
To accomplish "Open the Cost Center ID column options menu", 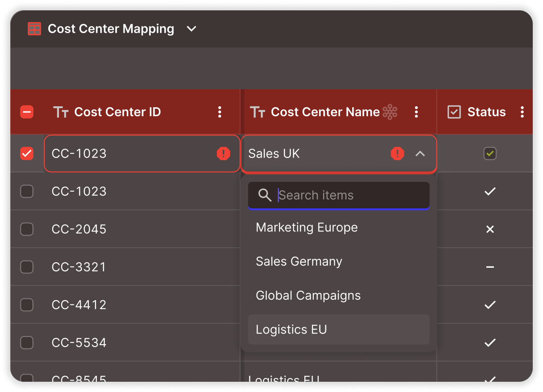I will click(x=219, y=112).
